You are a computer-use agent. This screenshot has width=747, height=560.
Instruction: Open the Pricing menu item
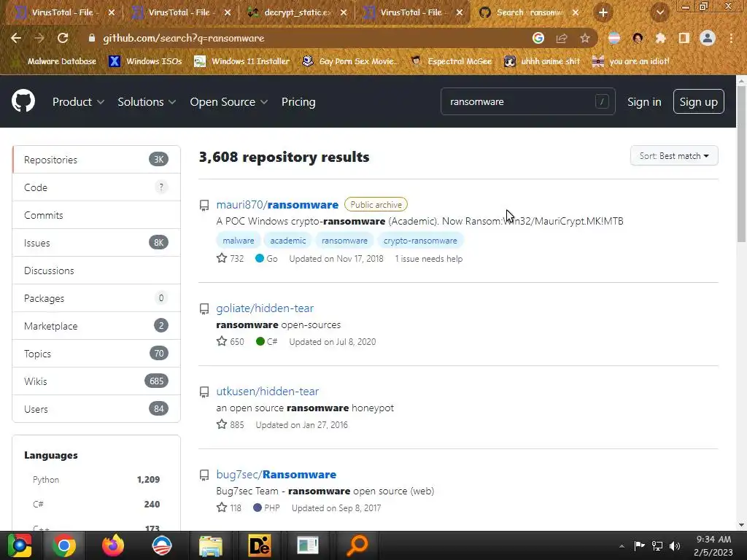click(298, 102)
